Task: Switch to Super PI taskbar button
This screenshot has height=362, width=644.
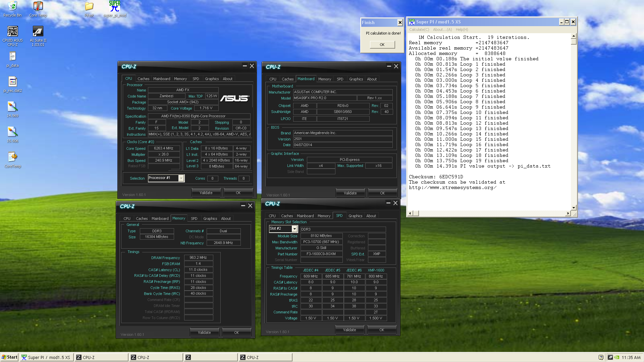Action: (46, 357)
